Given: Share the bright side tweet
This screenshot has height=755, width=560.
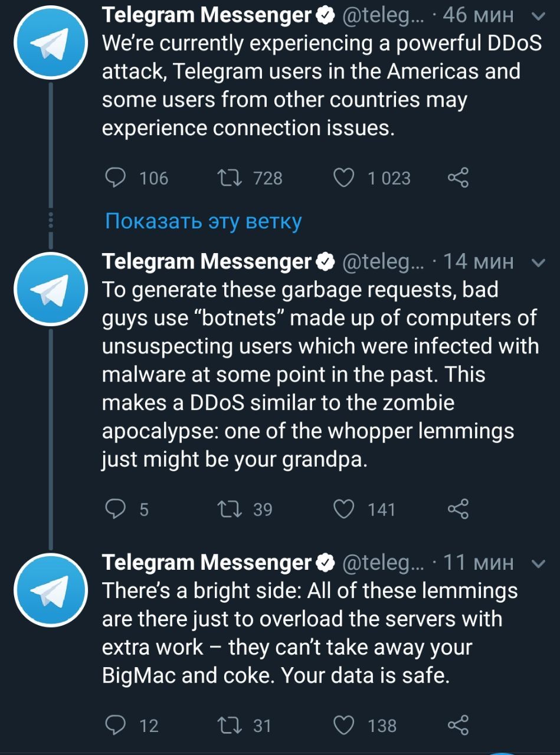Looking at the screenshot, I should [x=458, y=725].
